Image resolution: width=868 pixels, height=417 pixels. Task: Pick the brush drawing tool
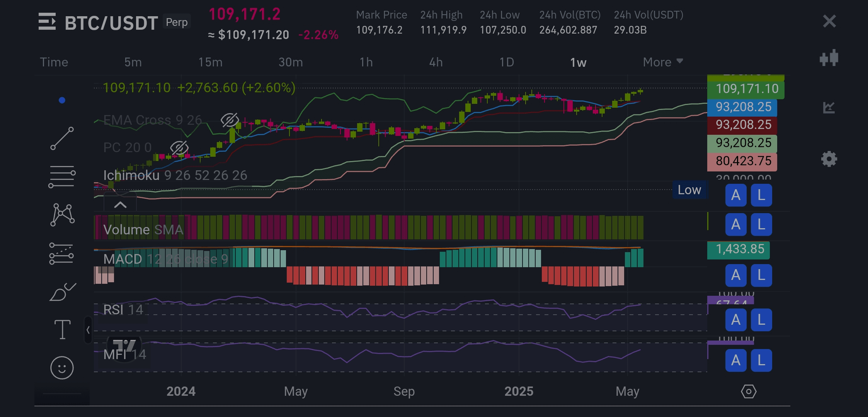62,292
